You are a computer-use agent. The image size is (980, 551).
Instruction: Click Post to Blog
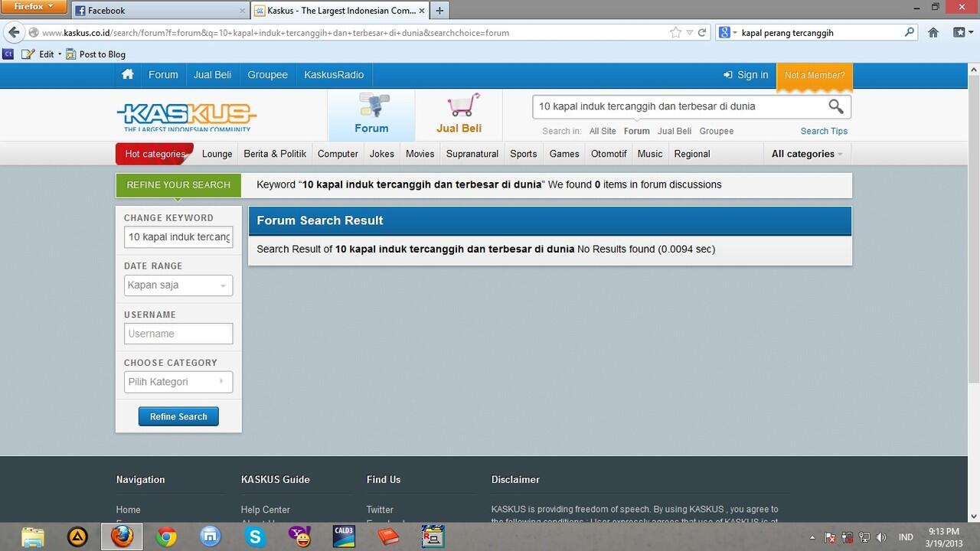[96, 54]
